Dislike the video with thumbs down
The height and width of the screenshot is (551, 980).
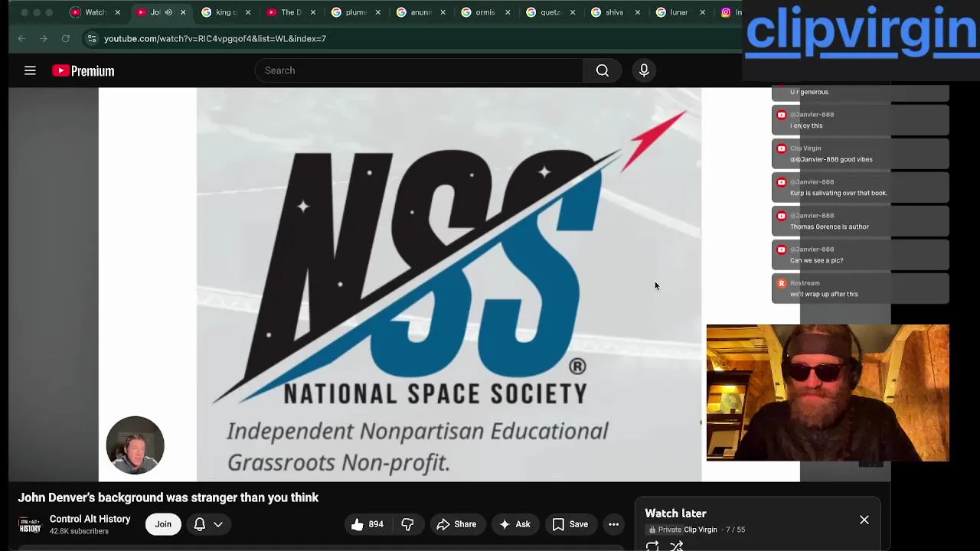407,524
